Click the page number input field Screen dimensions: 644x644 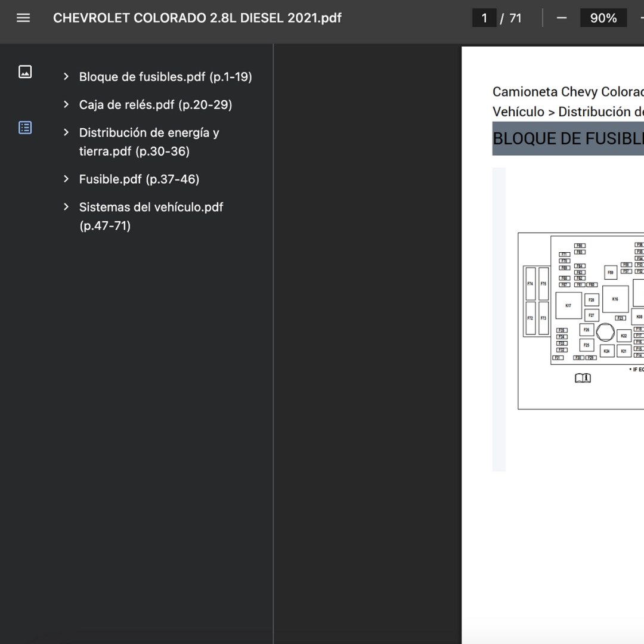pos(484,18)
